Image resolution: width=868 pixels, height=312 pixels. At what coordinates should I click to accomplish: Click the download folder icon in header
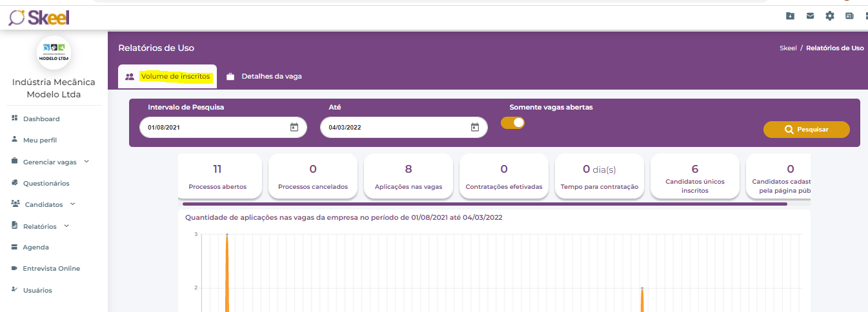click(790, 16)
